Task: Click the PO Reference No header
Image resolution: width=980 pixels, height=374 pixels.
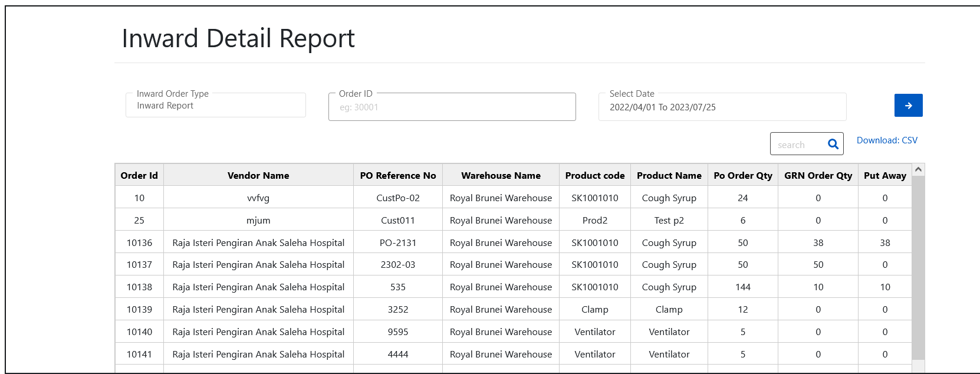Action: pyautogui.click(x=398, y=176)
